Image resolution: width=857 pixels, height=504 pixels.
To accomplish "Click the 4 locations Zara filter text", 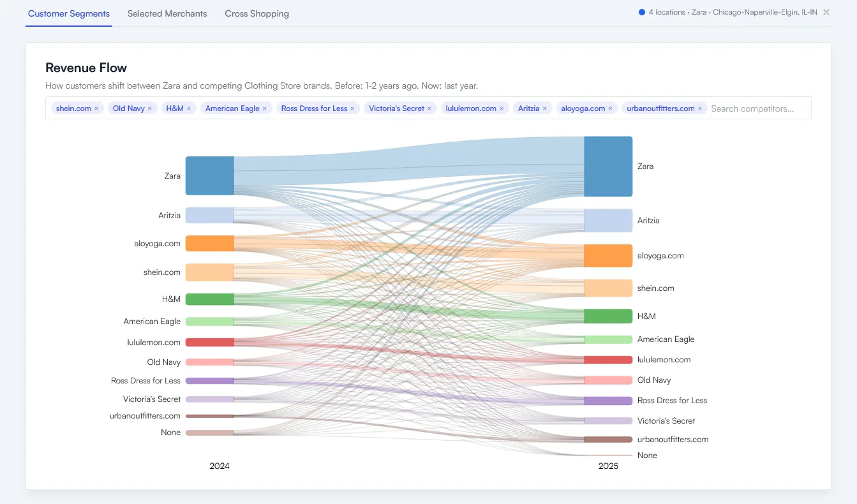I will click(733, 12).
